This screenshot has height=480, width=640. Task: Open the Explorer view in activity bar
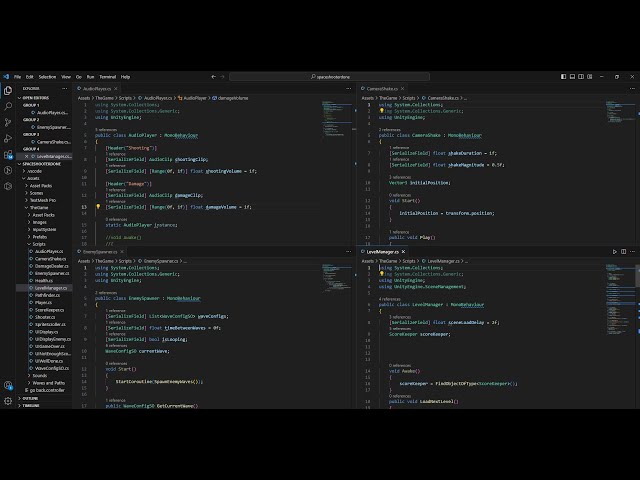[x=8, y=91]
